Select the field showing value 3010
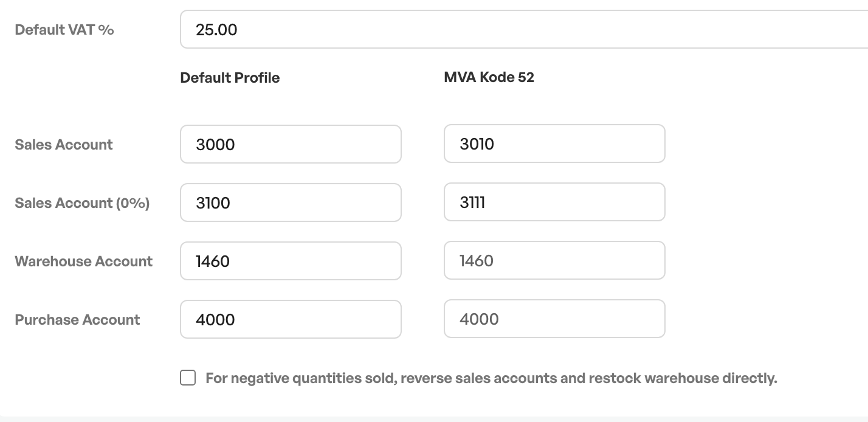Screen dimensions: 868x422 pyautogui.click(x=554, y=144)
